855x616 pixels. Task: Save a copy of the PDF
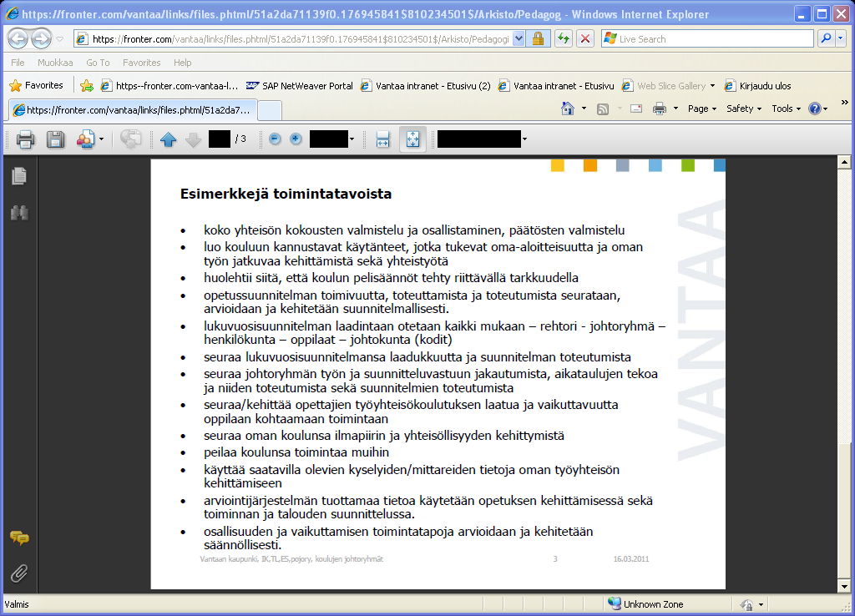pos(55,139)
